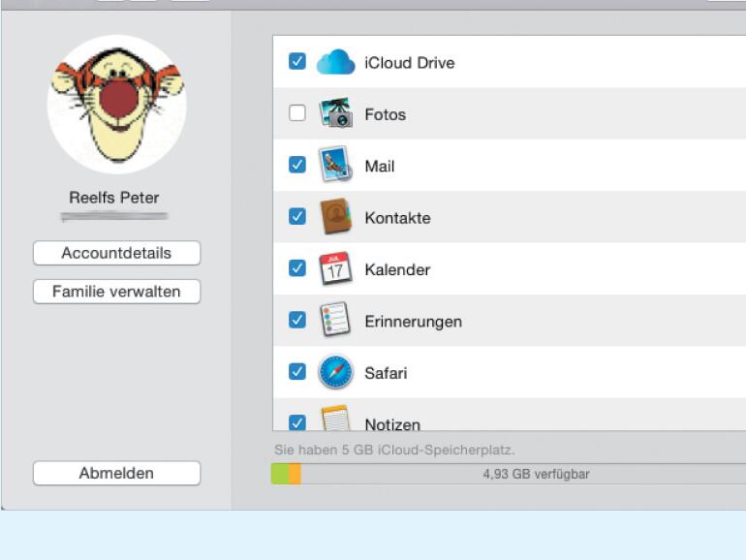
Task: Click the iCloud Drive cloud icon
Action: pyautogui.click(x=335, y=62)
